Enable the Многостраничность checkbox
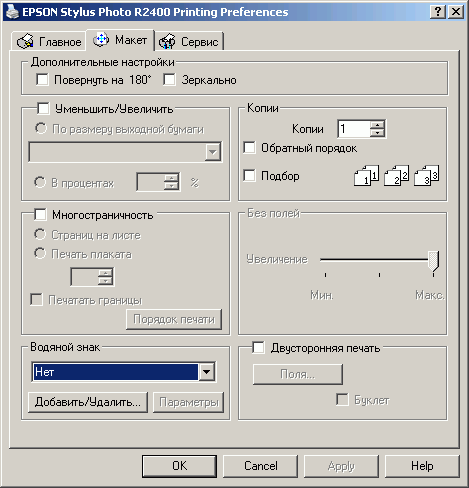 (40, 214)
